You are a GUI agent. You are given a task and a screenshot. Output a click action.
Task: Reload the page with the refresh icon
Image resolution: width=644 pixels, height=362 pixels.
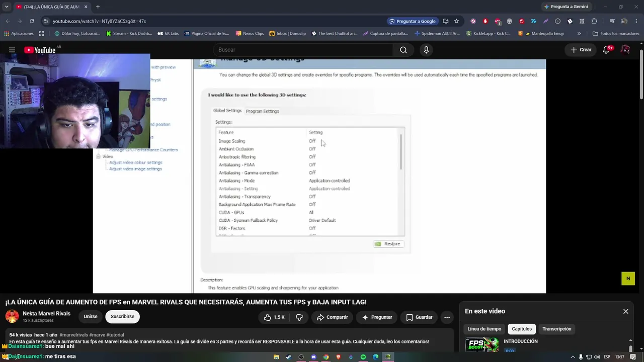point(32,21)
